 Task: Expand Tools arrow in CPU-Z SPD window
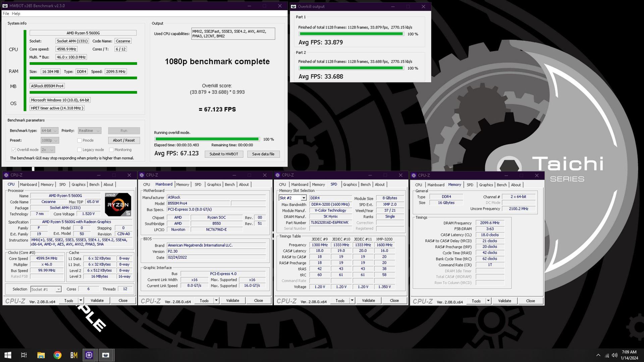pyautogui.click(x=352, y=301)
